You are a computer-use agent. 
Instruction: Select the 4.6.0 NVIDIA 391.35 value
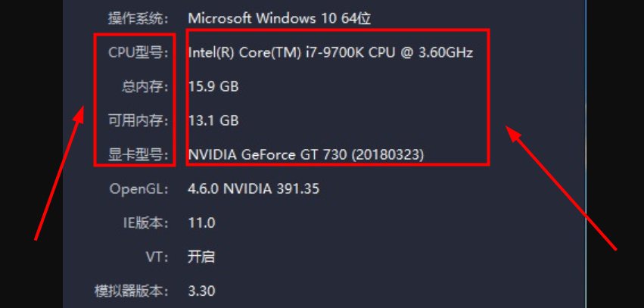[x=253, y=188]
